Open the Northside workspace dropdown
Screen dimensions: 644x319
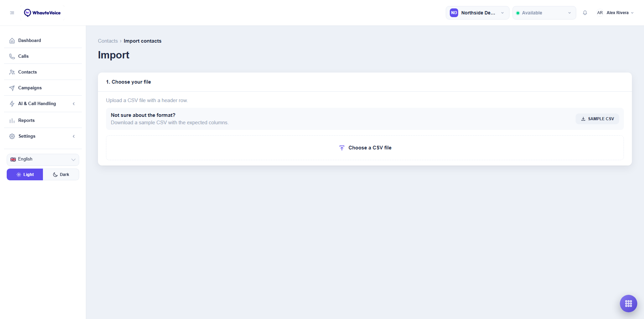click(x=477, y=13)
